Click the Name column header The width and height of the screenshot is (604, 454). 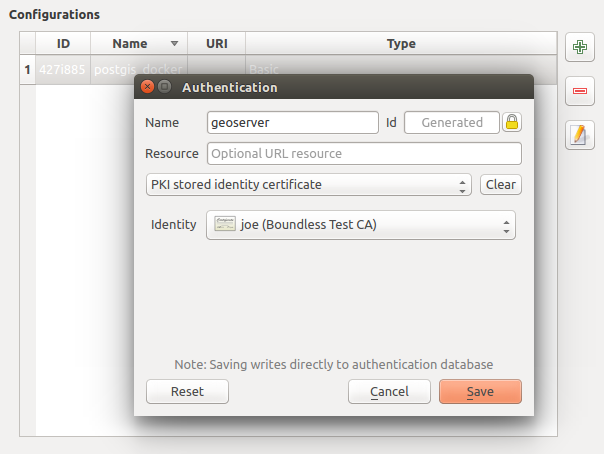[130, 44]
